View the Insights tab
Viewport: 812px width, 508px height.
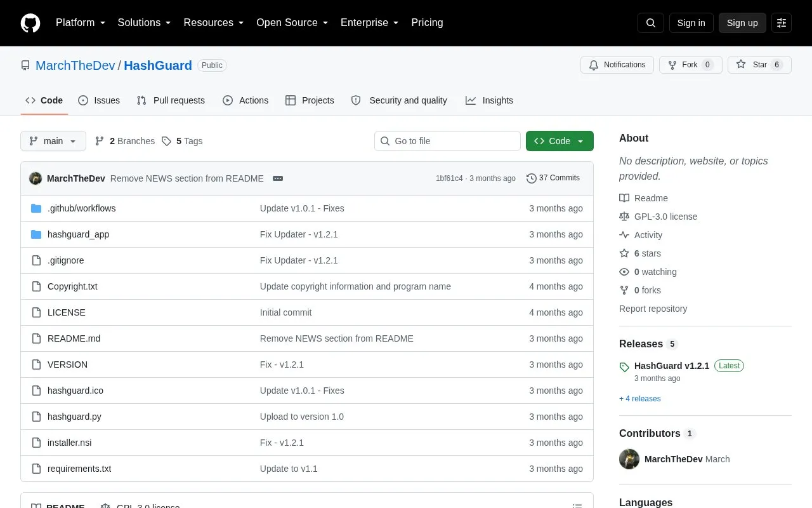(x=489, y=100)
